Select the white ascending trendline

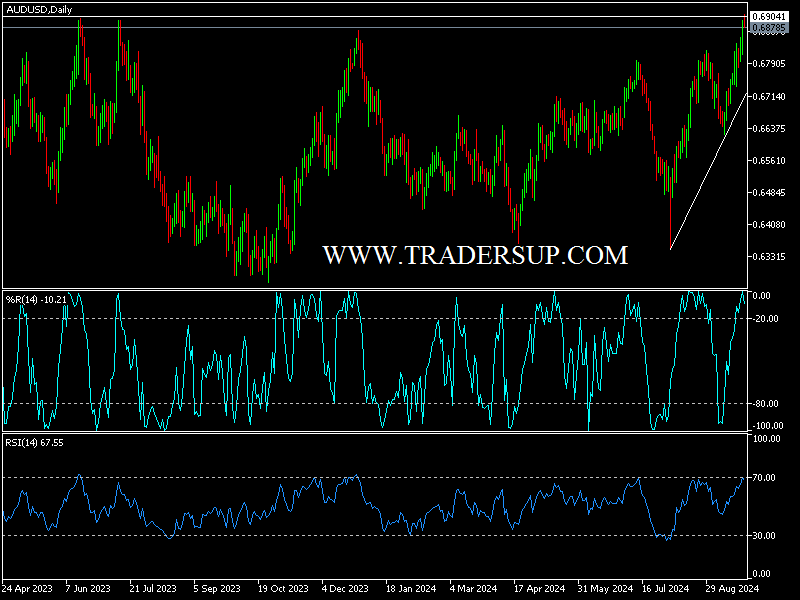tap(706, 173)
